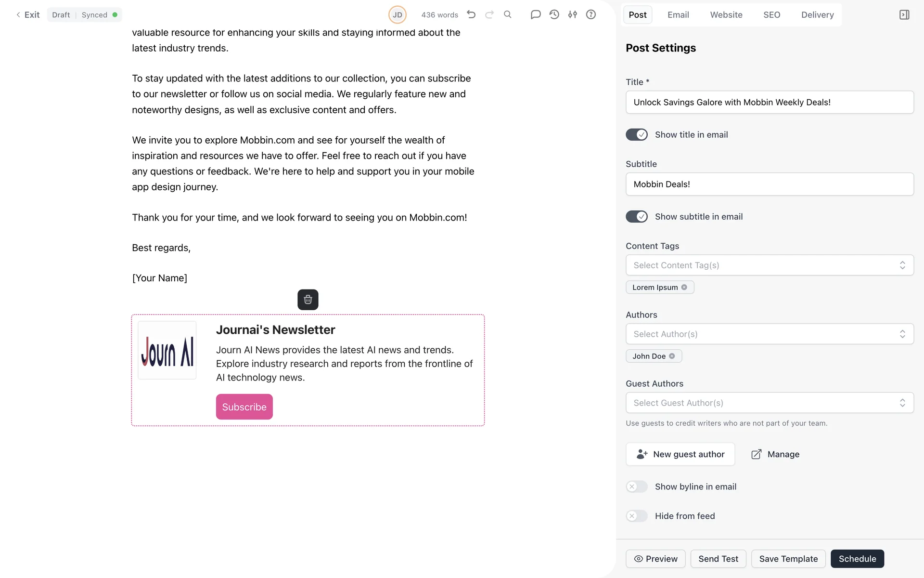Disable Show title in email toggle
Image resolution: width=924 pixels, height=578 pixels.
[637, 135]
